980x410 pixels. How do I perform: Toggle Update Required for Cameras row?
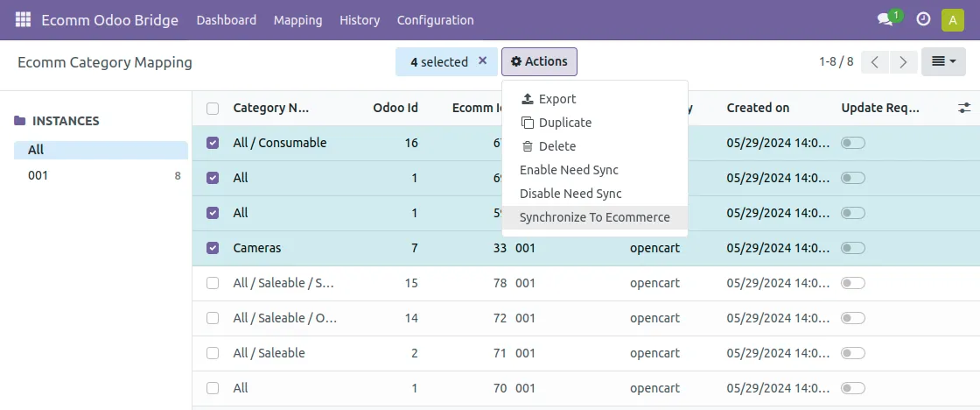852,248
